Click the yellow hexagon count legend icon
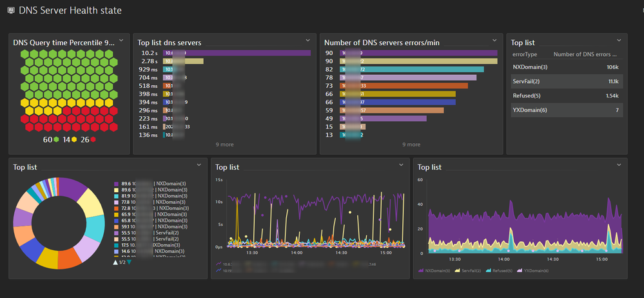Screen dimensions: 644x298 coord(75,139)
